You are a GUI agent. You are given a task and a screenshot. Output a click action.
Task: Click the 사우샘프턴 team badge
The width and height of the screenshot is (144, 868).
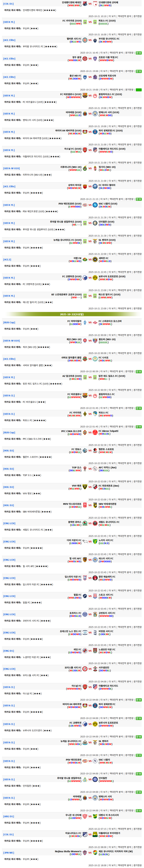pos(95,669)
